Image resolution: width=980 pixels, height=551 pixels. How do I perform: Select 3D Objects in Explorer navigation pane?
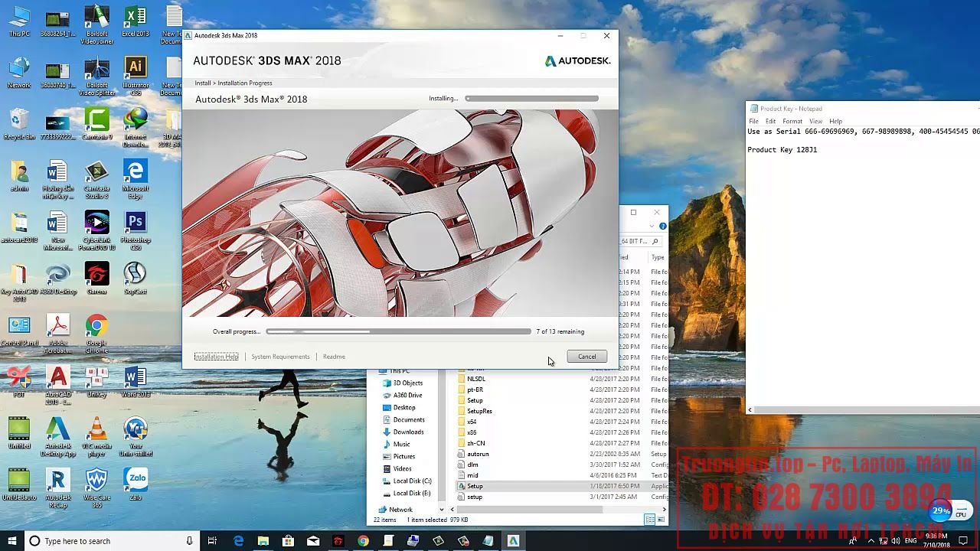(407, 383)
